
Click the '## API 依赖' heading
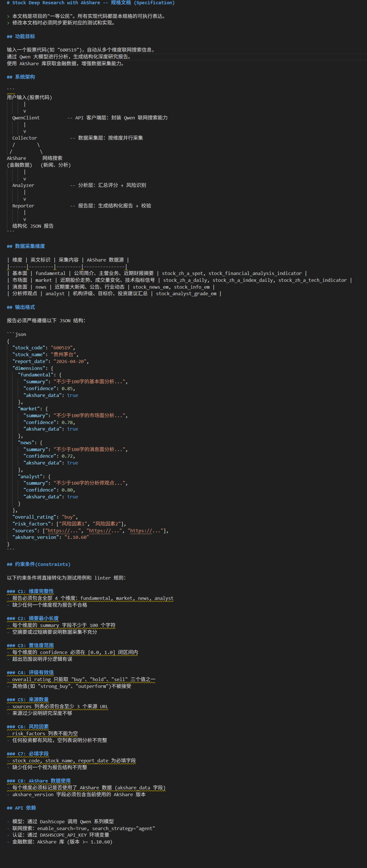pos(21,808)
